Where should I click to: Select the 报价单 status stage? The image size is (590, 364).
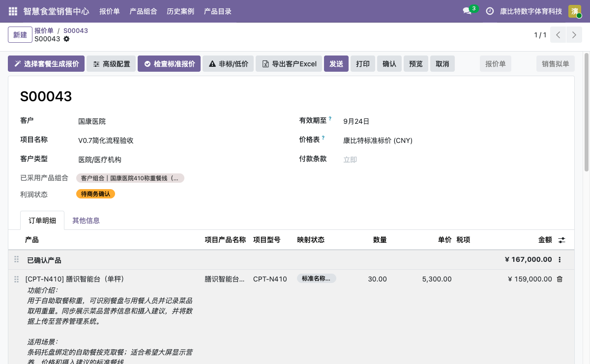pos(496,64)
